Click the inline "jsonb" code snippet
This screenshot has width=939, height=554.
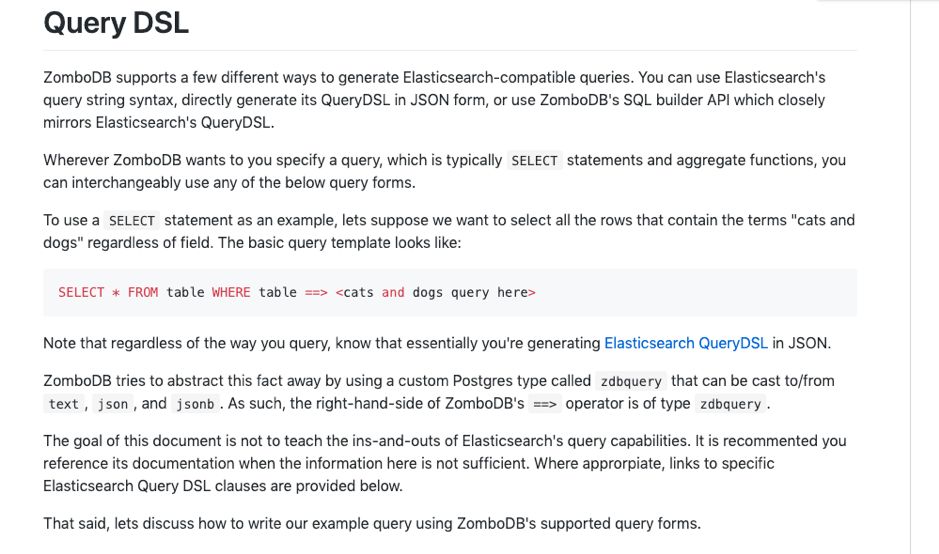[x=192, y=404]
